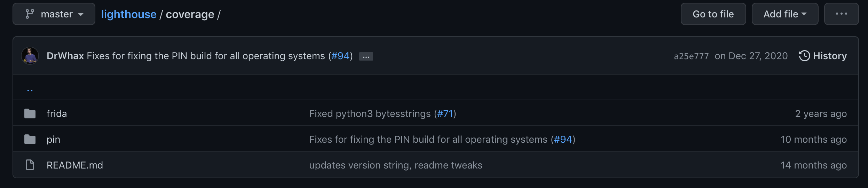Open the #71 pull request link
Screen dimensions: 868x188
445,113
